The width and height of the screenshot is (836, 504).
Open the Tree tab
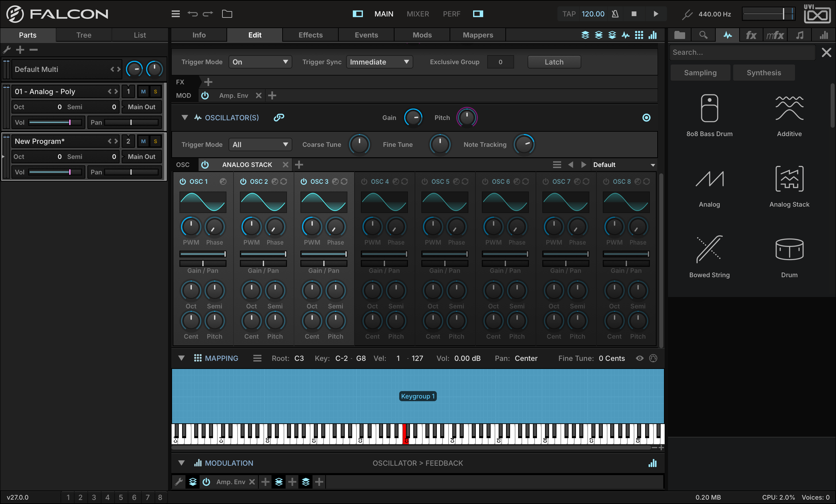coord(84,35)
